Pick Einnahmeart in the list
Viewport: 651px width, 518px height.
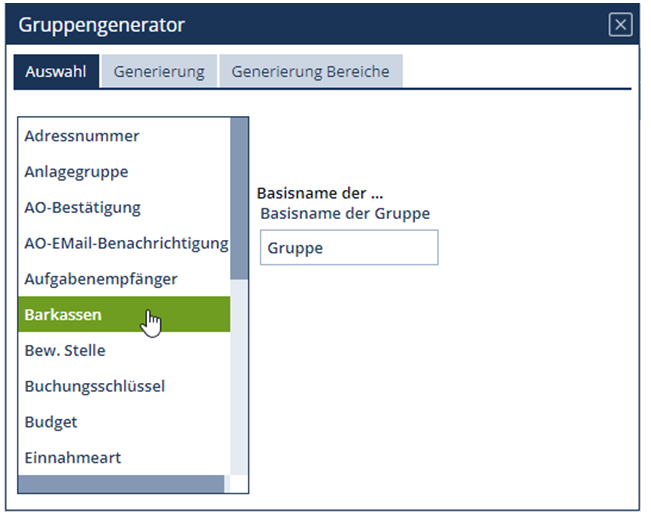(x=73, y=458)
